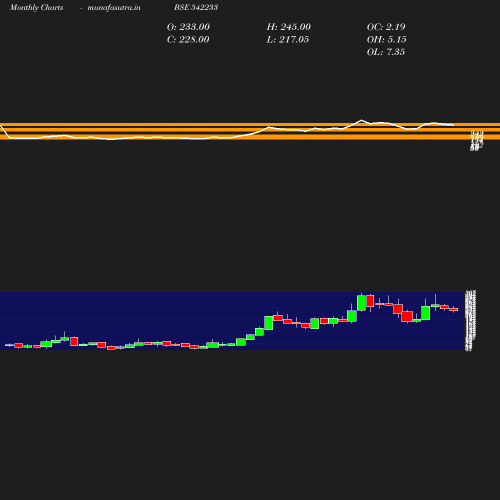Select the low value 'L: 217.05'
500x500 pixels.
click(288, 40)
